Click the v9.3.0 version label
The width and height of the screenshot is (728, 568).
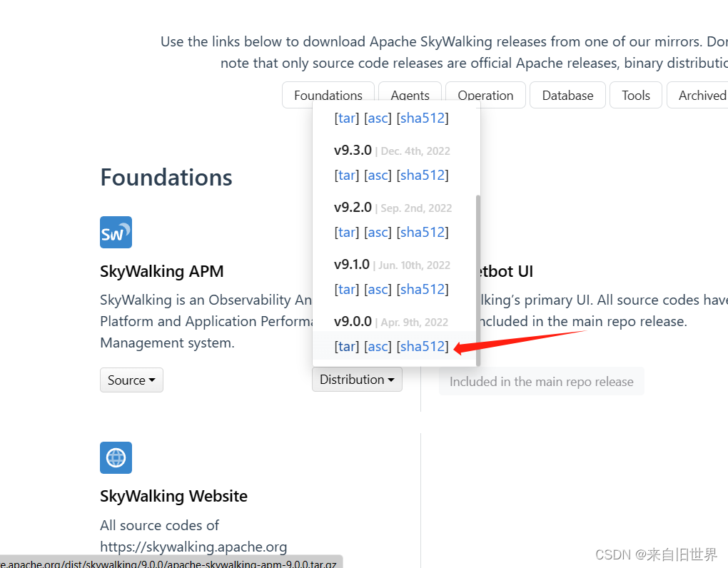(353, 150)
